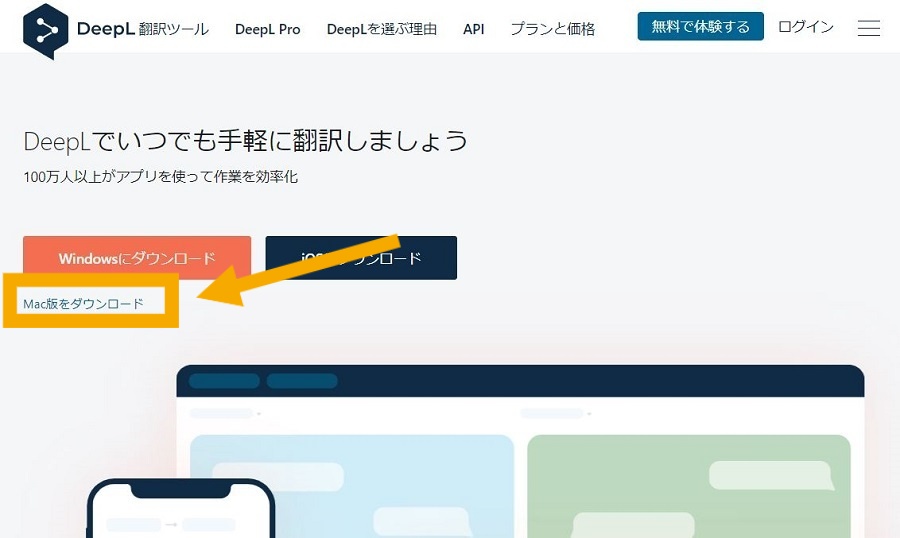Click text 100万人以上がアプリを使って作業を効率化
900x538 pixels.
point(161,177)
